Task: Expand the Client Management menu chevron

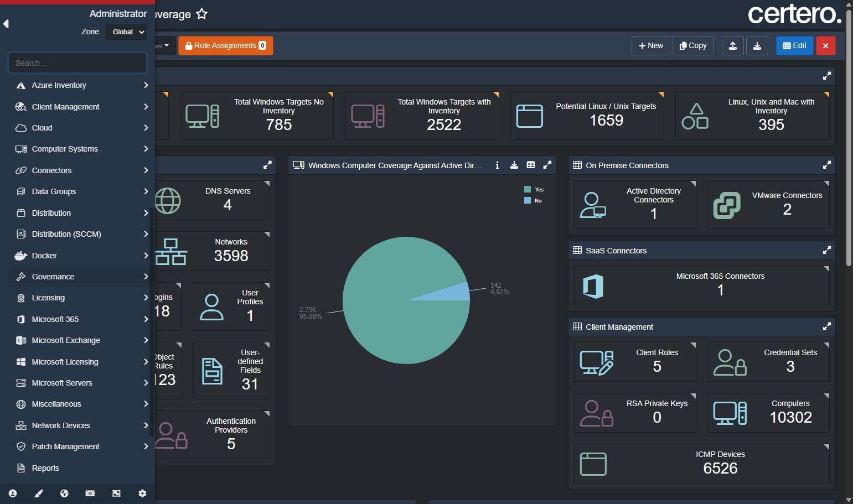Action: point(146,107)
